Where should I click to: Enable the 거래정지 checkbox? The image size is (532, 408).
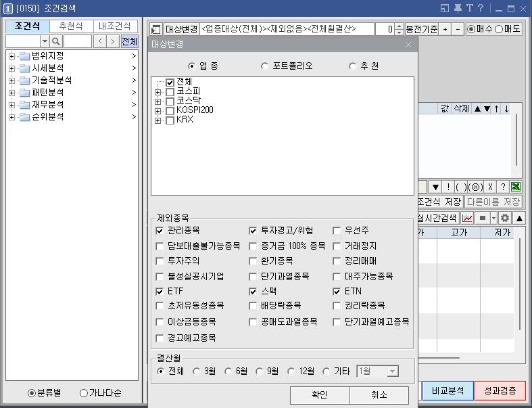pyautogui.click(x=337, y=246)
